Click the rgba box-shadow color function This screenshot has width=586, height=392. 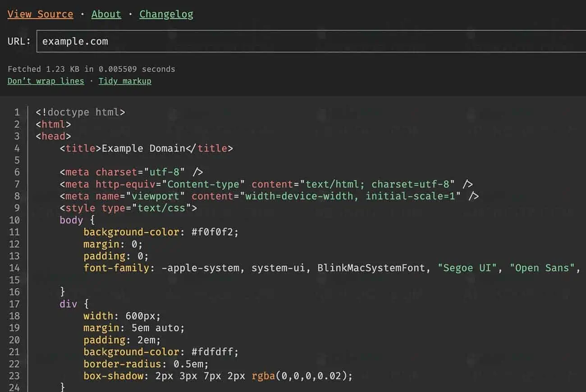263,375
